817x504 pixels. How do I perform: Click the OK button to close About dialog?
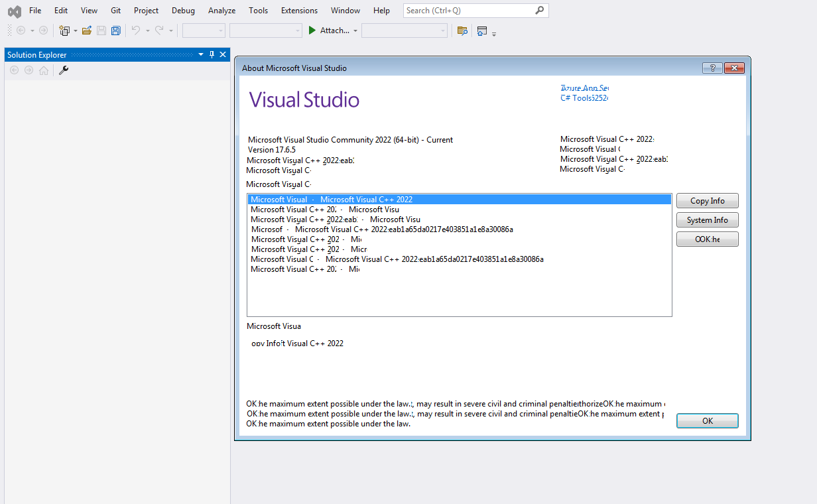(708, 421)
